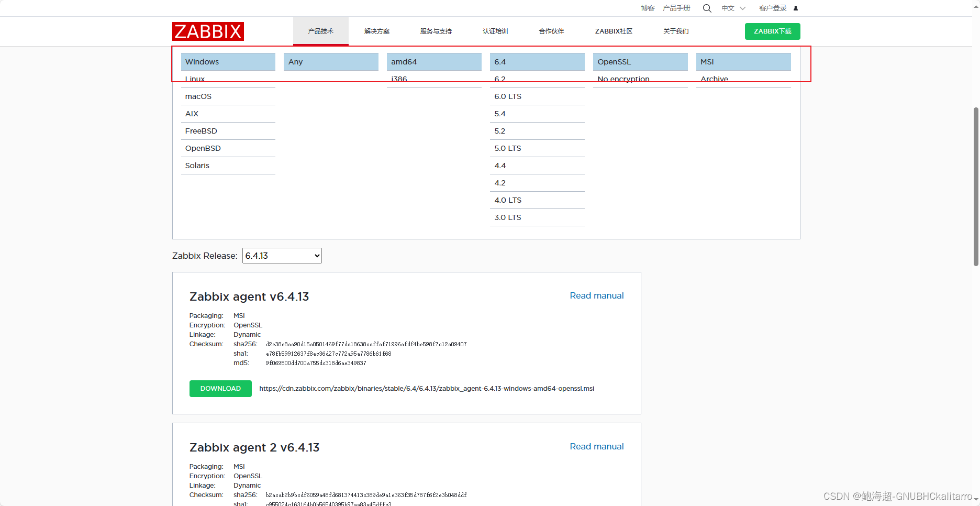Select Zabbix version 6.2
The image size is (980, 506).
click(538, 79)
